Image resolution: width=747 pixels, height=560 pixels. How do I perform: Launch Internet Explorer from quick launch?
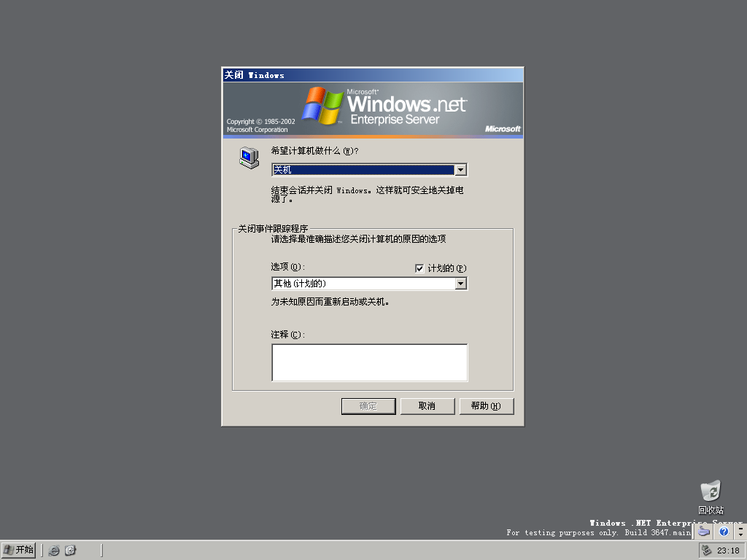coord(54,551)
